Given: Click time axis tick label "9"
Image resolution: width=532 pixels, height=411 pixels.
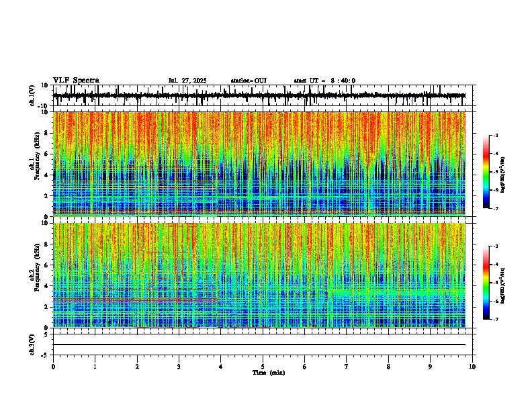Looking at the screenshot, I should coord(430,367).
